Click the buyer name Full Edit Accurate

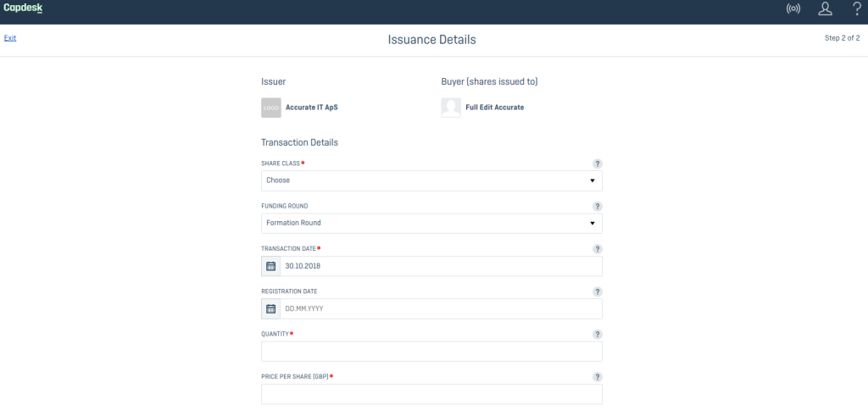(x=495, y=108)
